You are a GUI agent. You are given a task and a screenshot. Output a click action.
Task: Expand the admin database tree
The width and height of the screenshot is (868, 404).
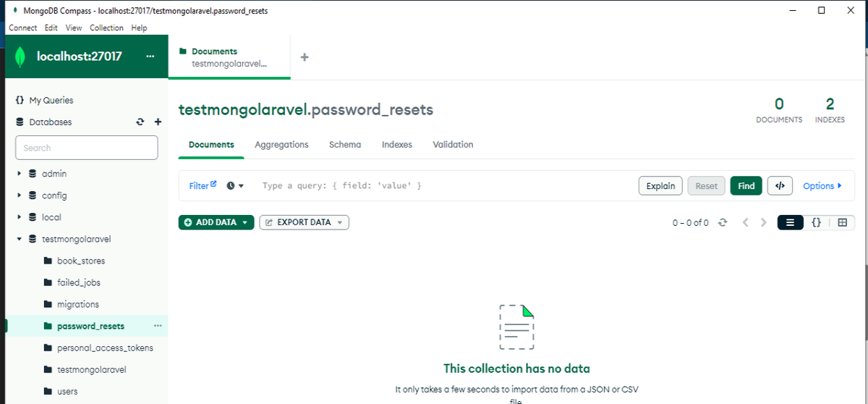tap(20, 174)
